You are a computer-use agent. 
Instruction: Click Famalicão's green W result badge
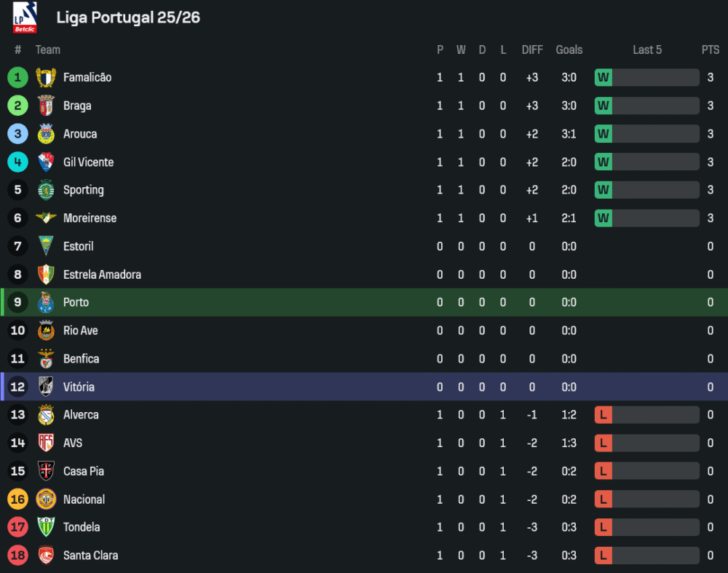(x=604, y=77)
